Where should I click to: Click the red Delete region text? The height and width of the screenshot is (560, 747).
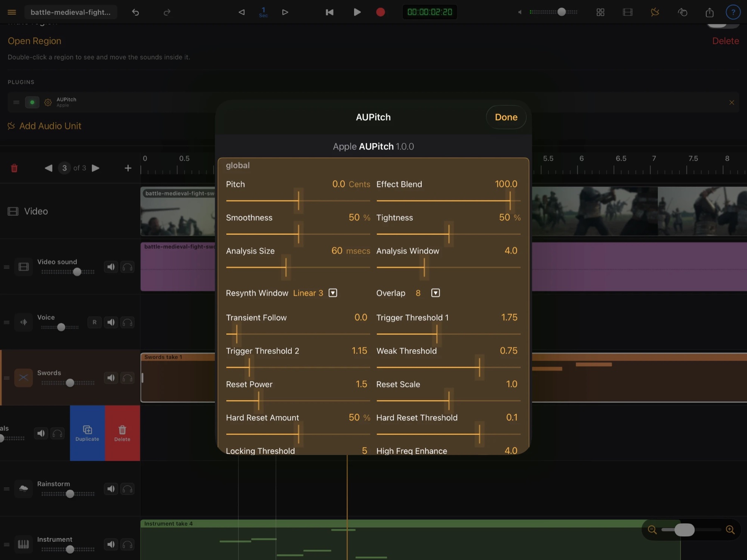pyautogui.click(x=725, y=41)
